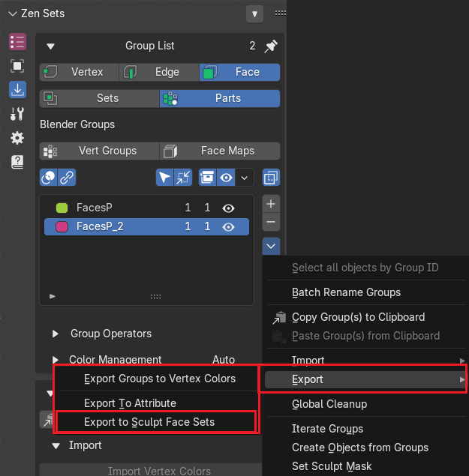
Task: Select the FacesP_2 group row
Action: click(146, 227)
